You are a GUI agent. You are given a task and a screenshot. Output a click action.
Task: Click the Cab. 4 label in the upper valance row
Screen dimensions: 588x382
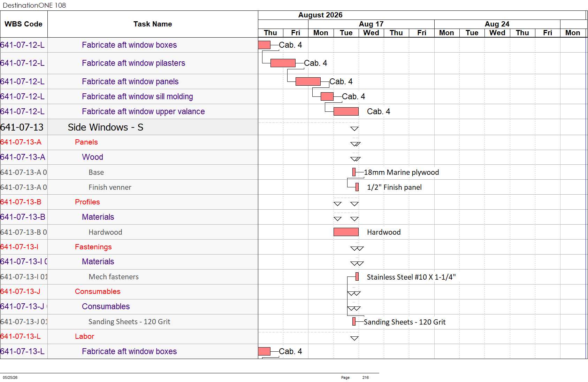[x=379, y=111]
